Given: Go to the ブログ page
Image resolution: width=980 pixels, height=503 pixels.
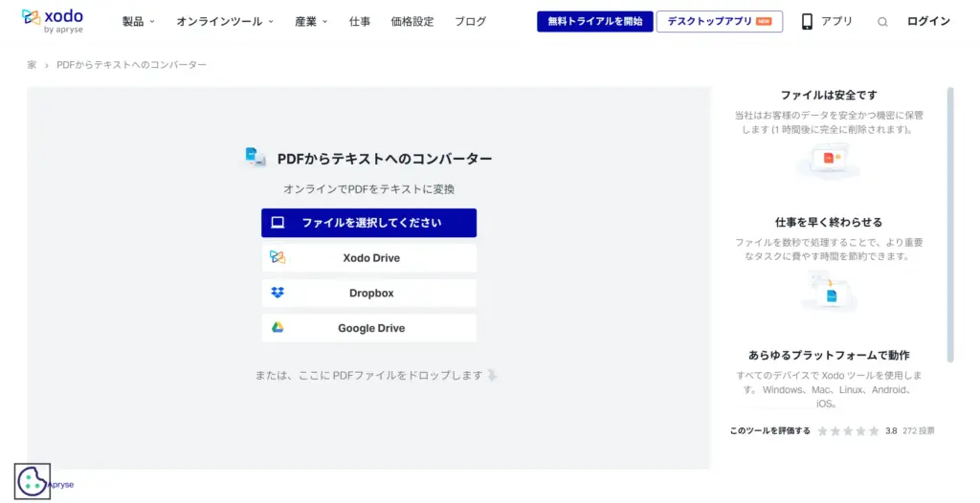Looking at the screenshot, I should 470,22.
